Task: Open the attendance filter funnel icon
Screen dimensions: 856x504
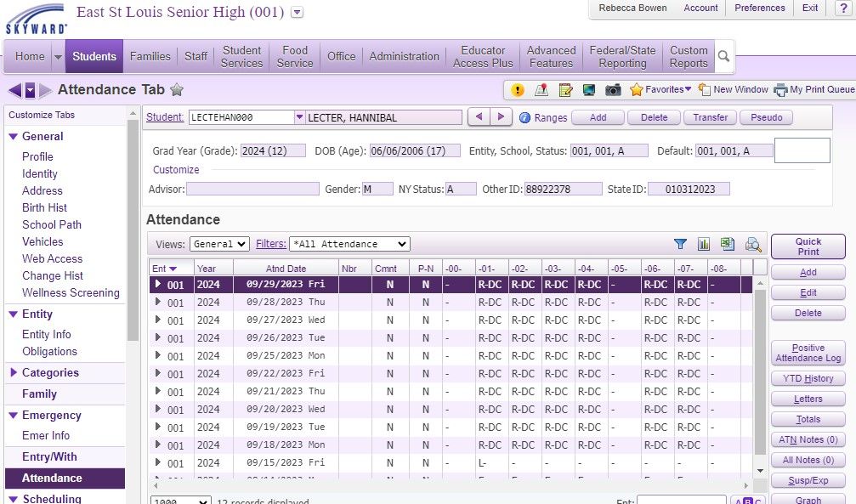Action: pos(680,244)
